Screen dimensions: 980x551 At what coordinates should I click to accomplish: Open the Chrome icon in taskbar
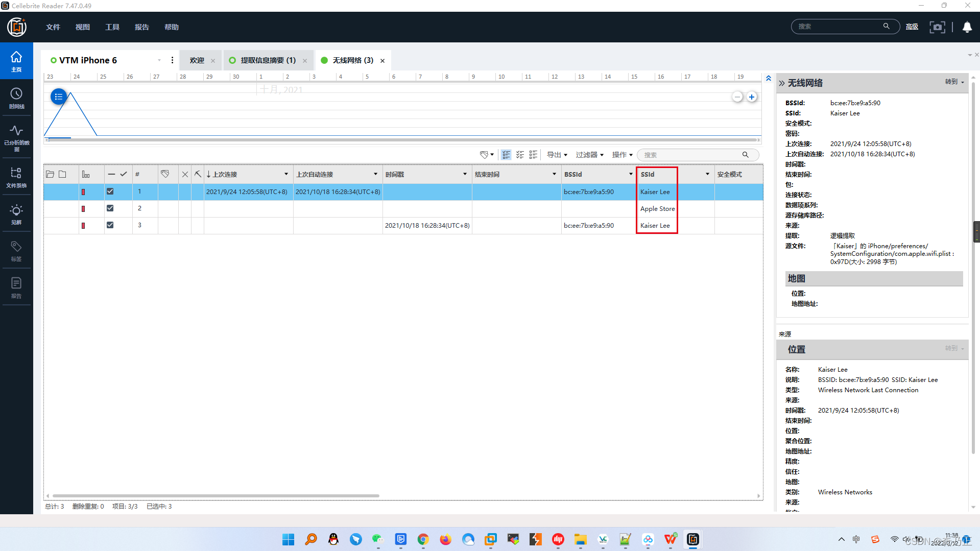(x=423, y=539)
